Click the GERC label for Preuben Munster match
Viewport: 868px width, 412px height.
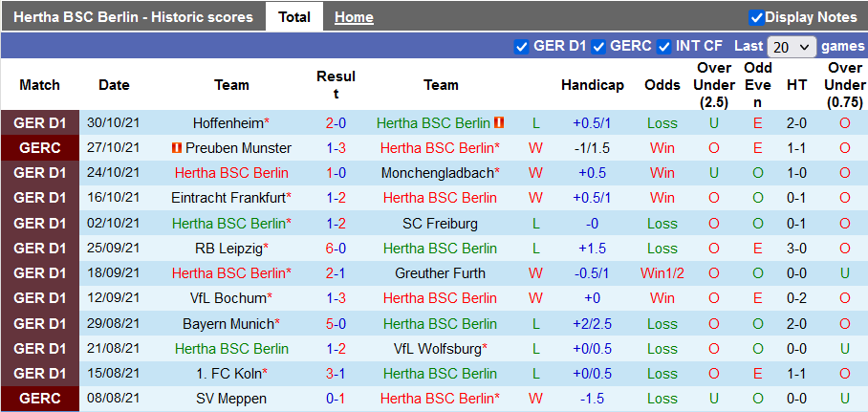pyautogui.click(x=39, y=148)
